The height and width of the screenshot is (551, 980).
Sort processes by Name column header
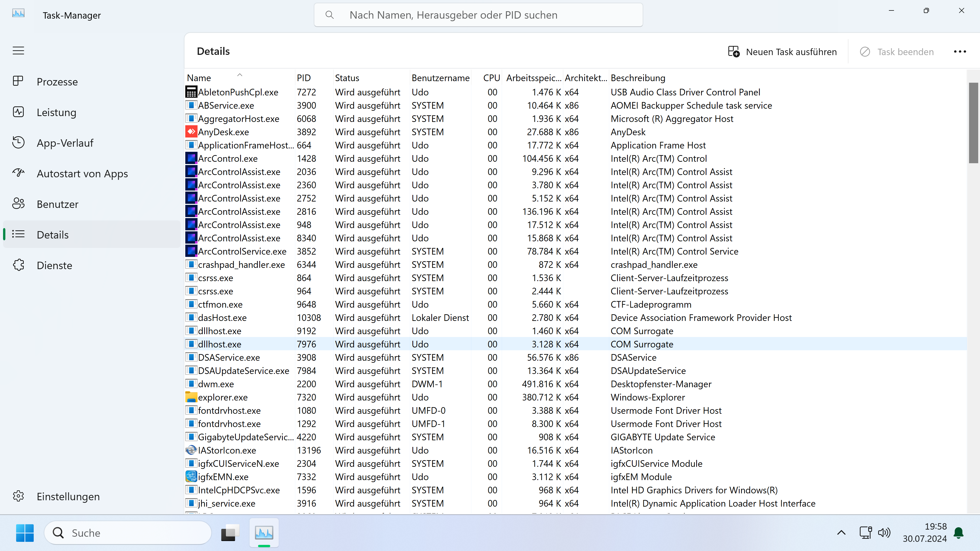[199, 78]
